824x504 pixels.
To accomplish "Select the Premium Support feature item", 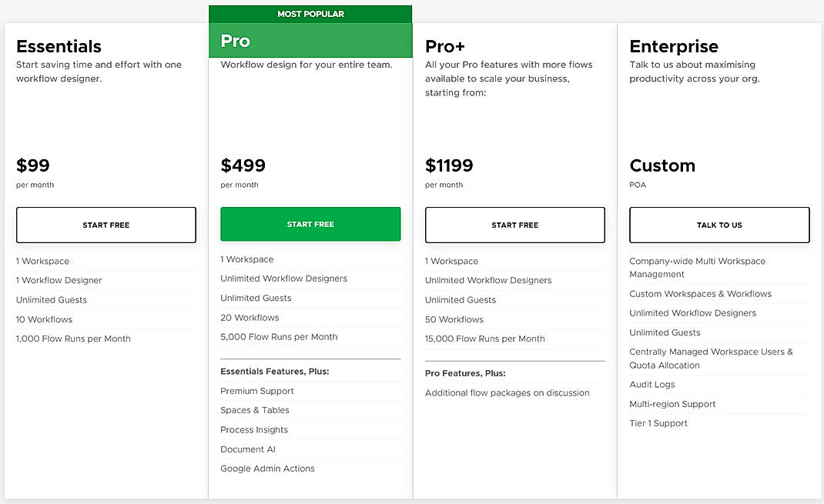I will [x=257, y=391].
